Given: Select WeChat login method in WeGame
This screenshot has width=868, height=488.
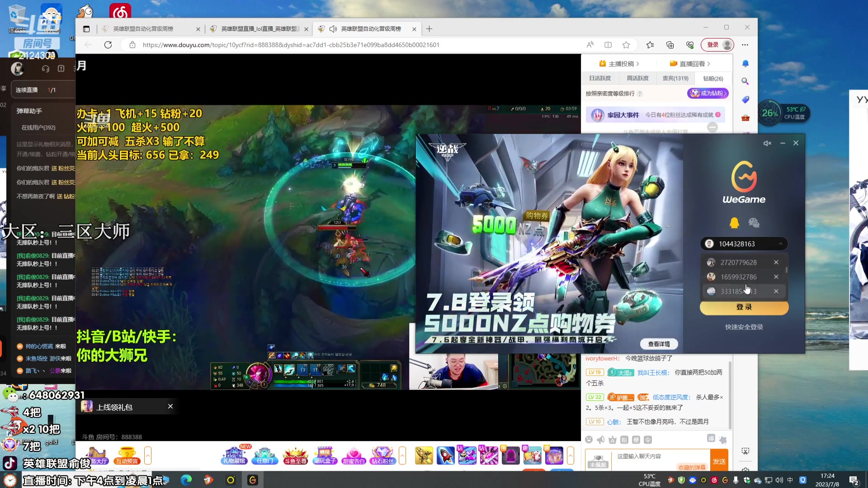Looking at the screenshot, I should (x=754, y=222).
